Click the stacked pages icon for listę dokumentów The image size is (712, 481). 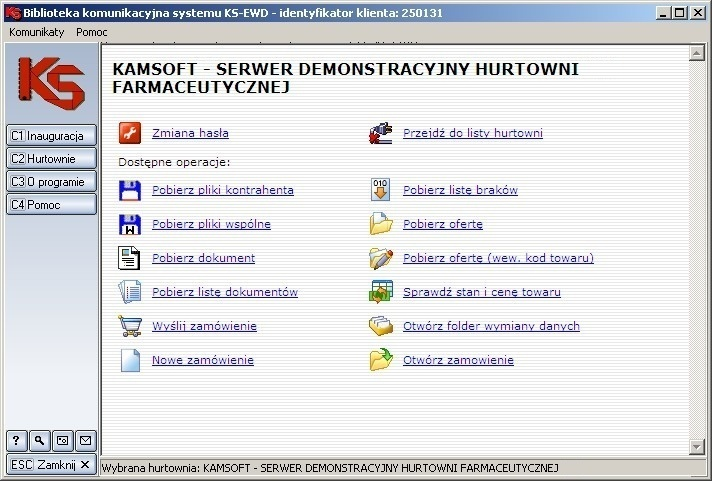(x=130, y=292)
